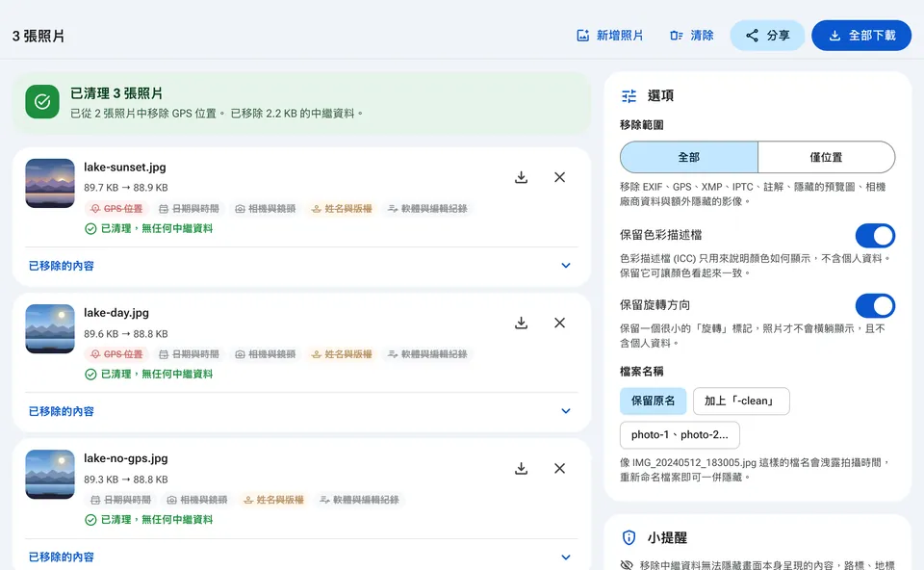Click the 已清理 status under lake-day.jpg

point(149,375)
